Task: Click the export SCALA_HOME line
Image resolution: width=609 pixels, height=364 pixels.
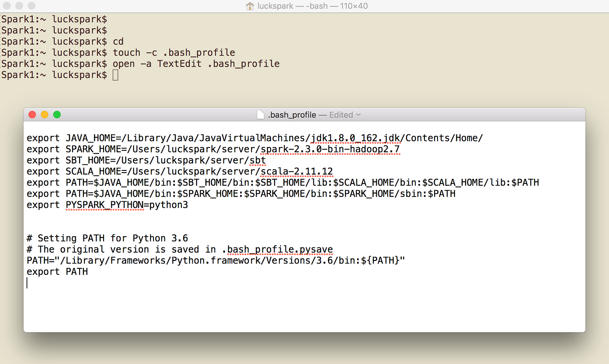Action: tap(180, 172)
